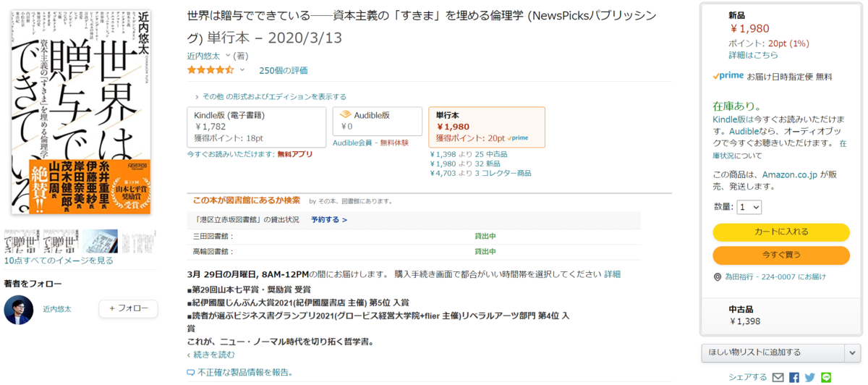Click the location pin delivery icon
Viewport: 868px width, 385px height.
tap(718, 277)
